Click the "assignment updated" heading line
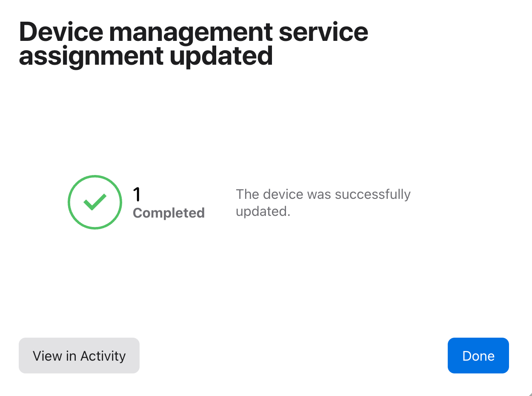Screen dimensions: 532x396 point(146,55)
